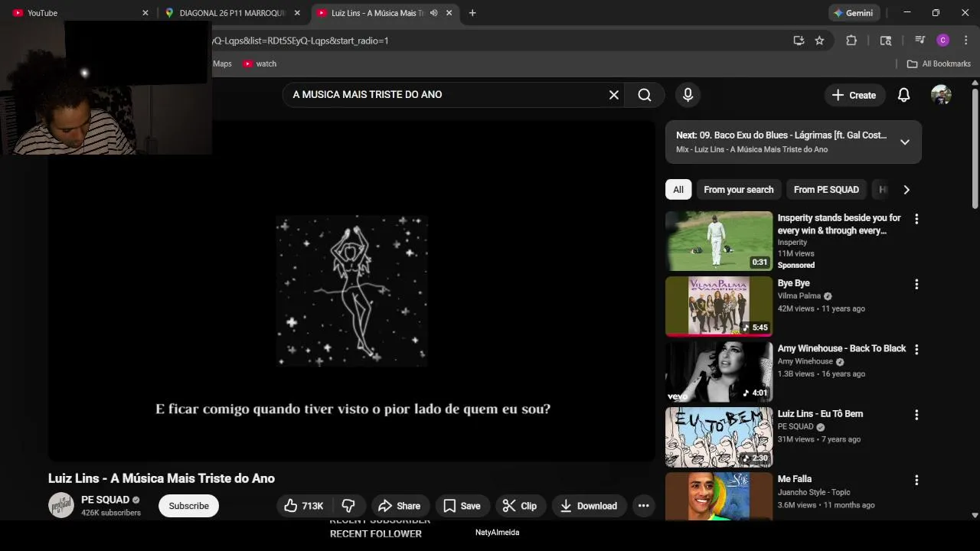Select the All filter chip

tap(678, 190)
